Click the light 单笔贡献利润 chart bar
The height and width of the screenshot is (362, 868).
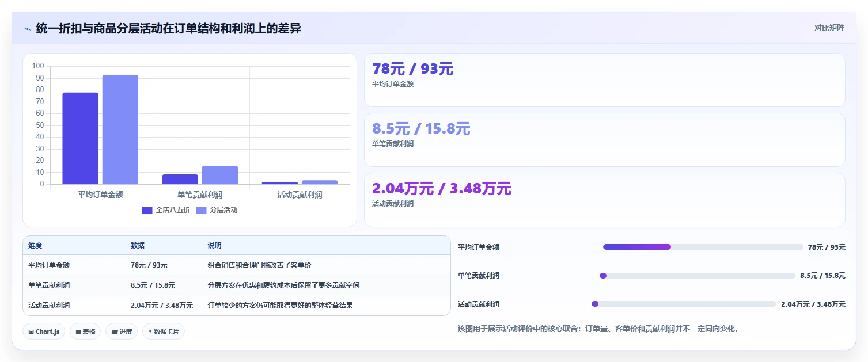220,175
